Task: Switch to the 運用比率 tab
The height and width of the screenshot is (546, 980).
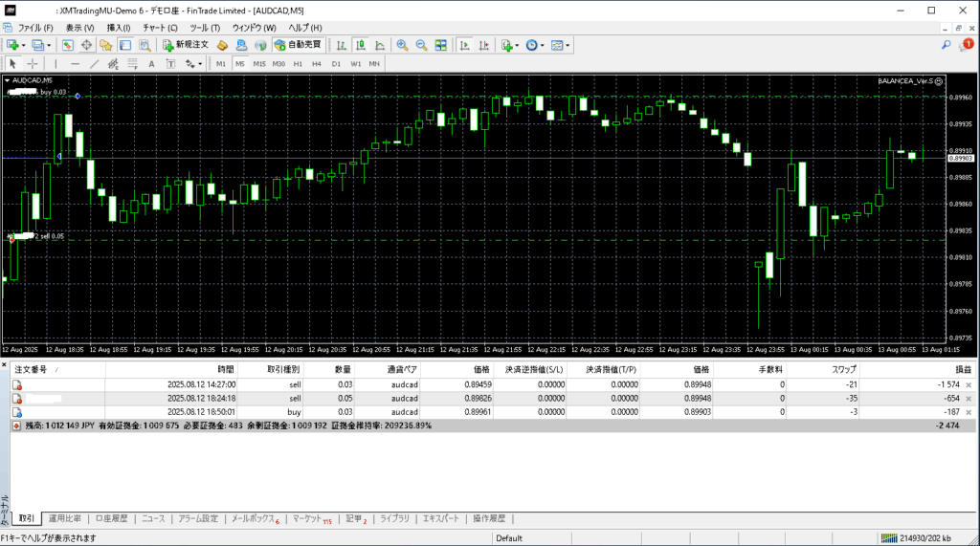Action: [65, 519]
